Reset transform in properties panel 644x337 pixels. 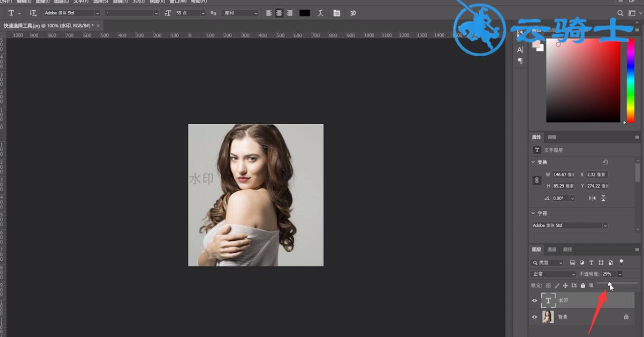click(605, 162)
